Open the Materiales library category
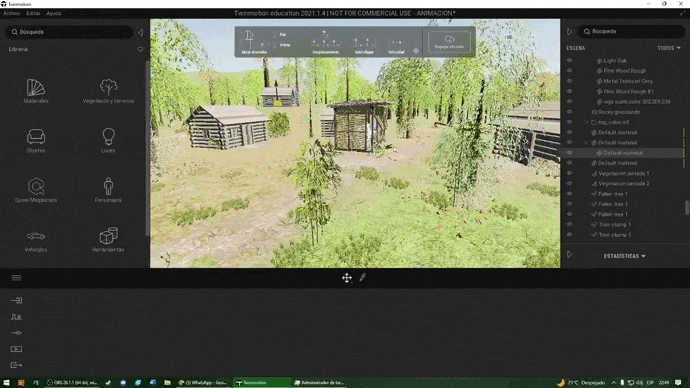Screen dimensions: 690x388 pos(36,91)
